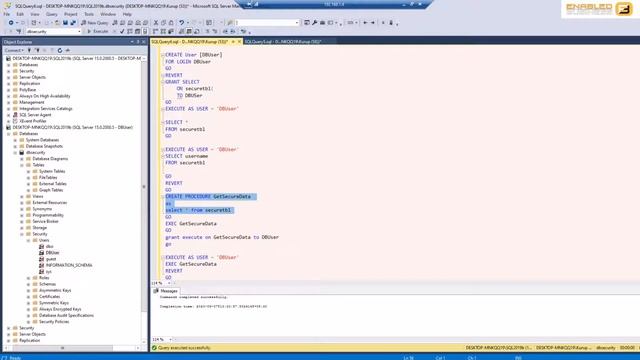Click the Object Explorer horizontal scrollbar
640x360 pixels.
(63, 348)
